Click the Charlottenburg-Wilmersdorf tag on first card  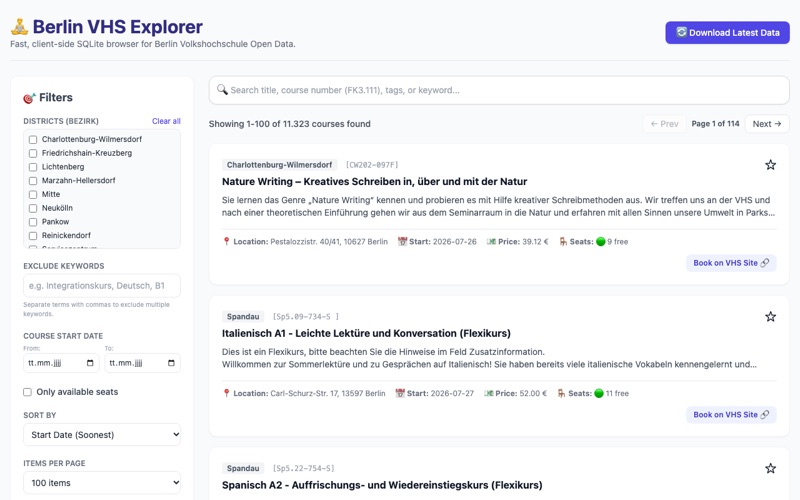click(x=279, y=165)
